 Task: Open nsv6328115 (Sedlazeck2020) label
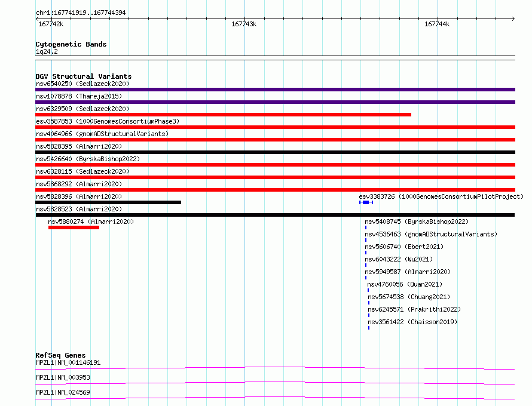[82, 171]
